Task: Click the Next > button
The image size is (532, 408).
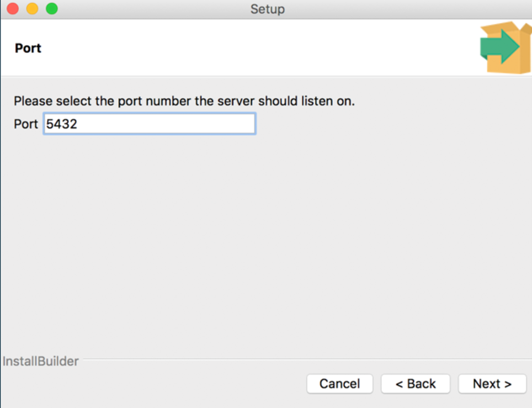Action: 492,384
